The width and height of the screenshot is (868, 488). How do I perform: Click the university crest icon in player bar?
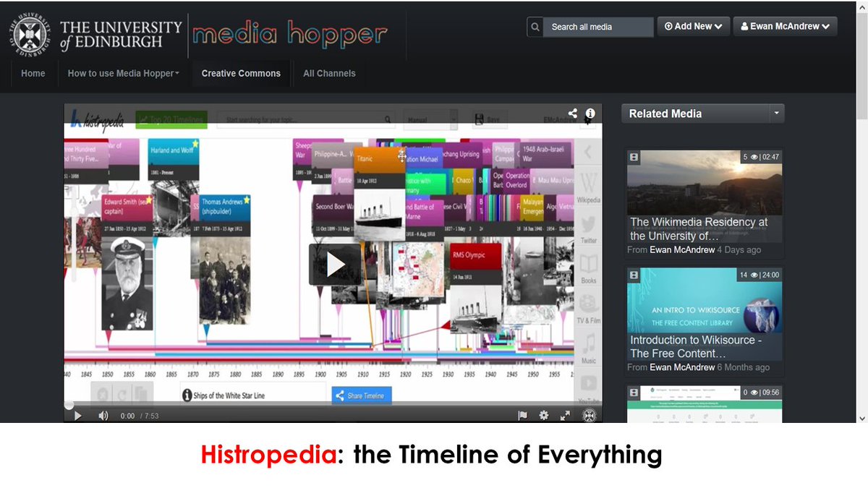tap(589, 415)
